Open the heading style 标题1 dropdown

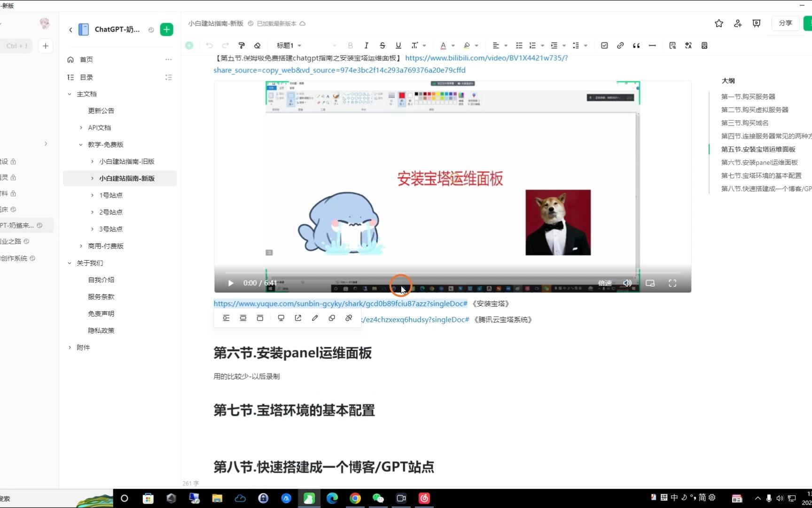pyautogui.click(x=289, y=46)
